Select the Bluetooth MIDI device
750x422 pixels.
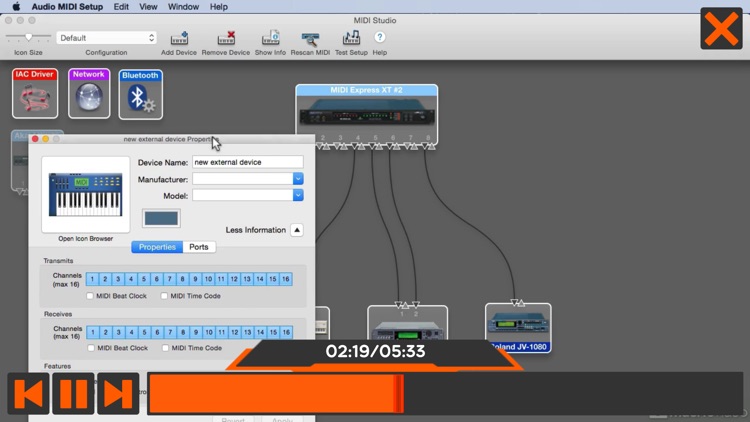coord(141,94)
